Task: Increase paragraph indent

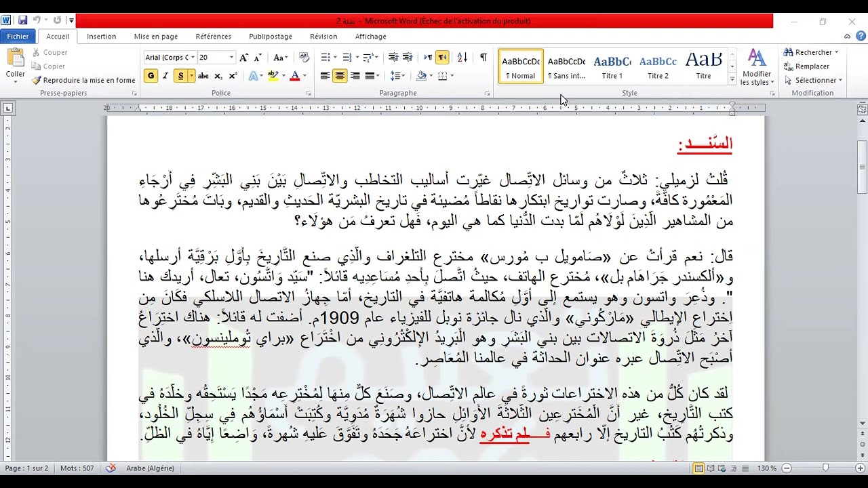Action: 407,58
